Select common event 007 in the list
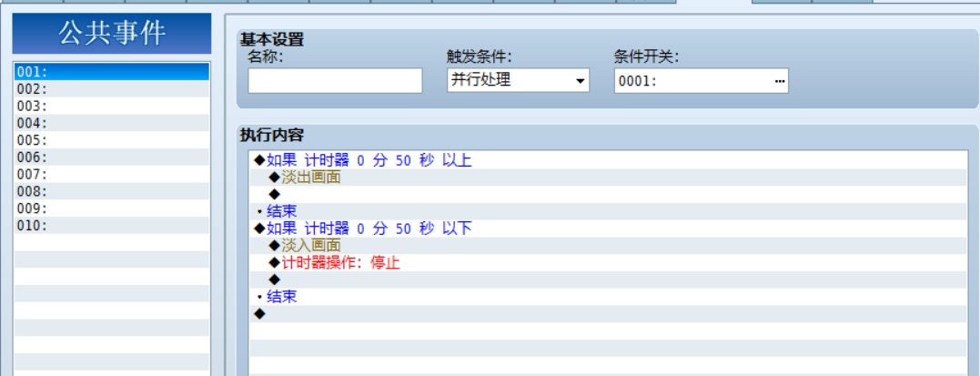980x376 pixels. pyautogui.click(x=112, y=174)
